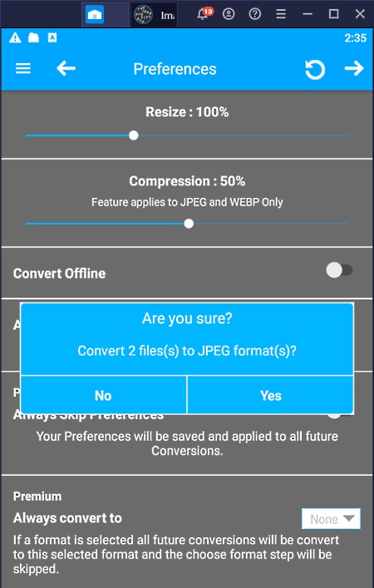
Task: Confirm conversion by clicking Yes
Action: pos(270,395)
